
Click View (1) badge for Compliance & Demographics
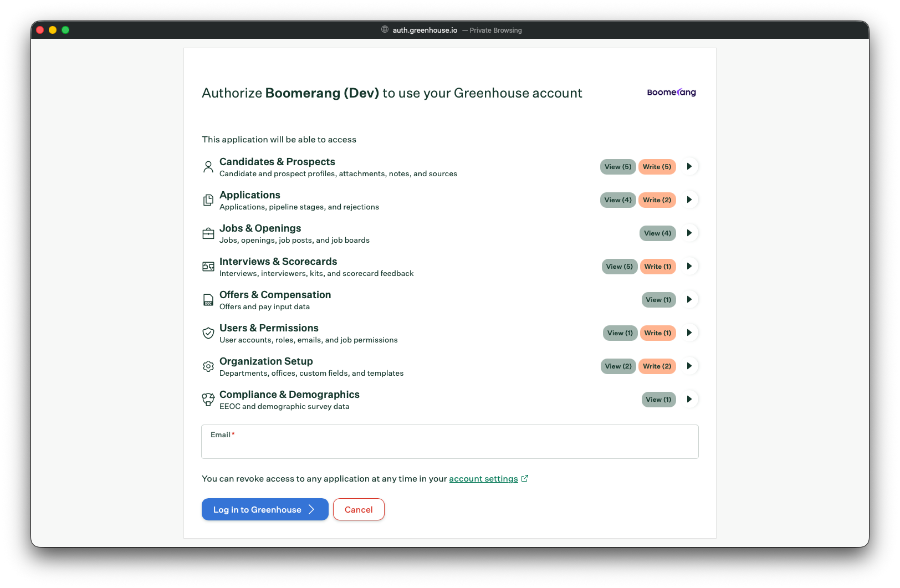(659, 400)
